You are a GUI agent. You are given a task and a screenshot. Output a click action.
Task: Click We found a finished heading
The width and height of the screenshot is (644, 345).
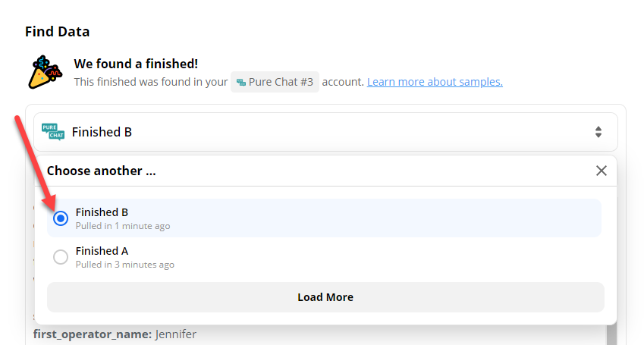[x=136, y=64]
